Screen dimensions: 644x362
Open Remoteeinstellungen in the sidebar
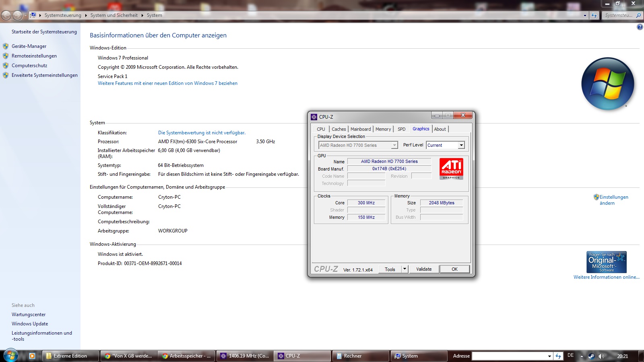pyautogui.click(x=34, y=56)
